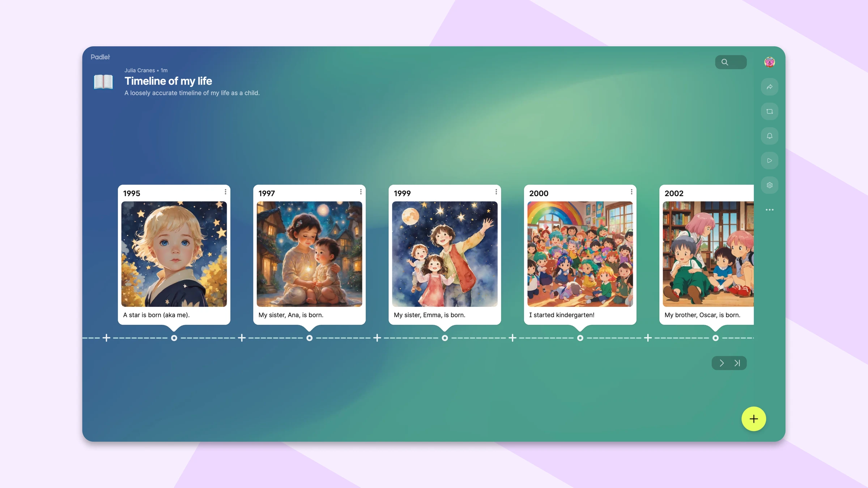Viewport: 868px width, 488px height.
Task: Open the three-dot more menu in sidebar
Action: pyautogui.click(x=769, y=210)
